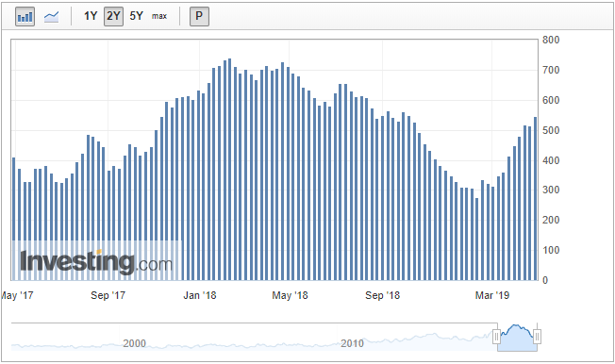Click the Mar '19 axis label
Viewport: 615px width, 364px height.
pos(492,295)
